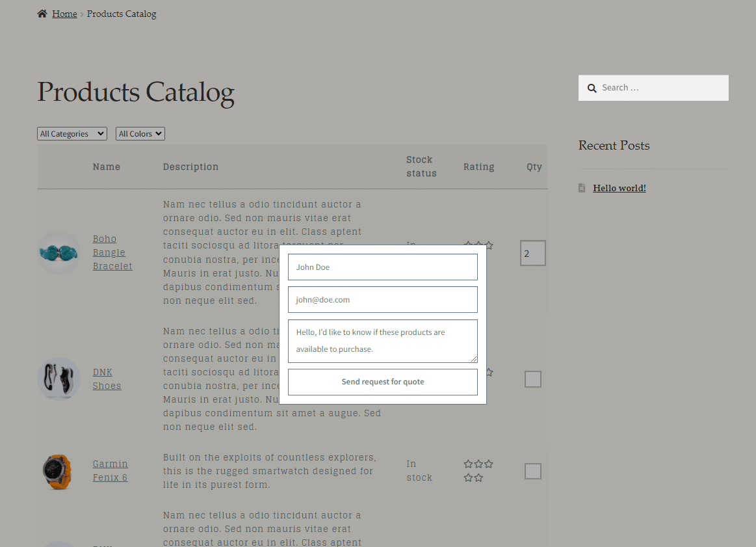Click the last rating star for Garmin Fenix 6

point(478,477)
